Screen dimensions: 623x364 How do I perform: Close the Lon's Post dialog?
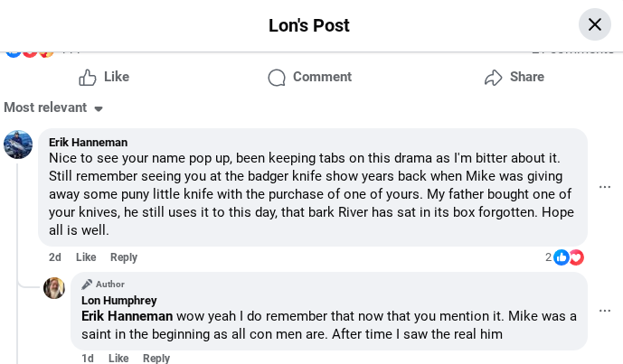[594, 24]
